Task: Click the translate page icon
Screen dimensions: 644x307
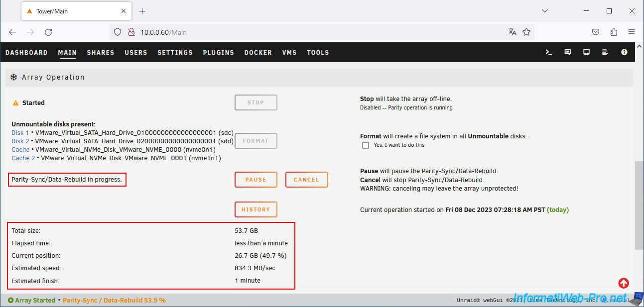Action: 512,32
